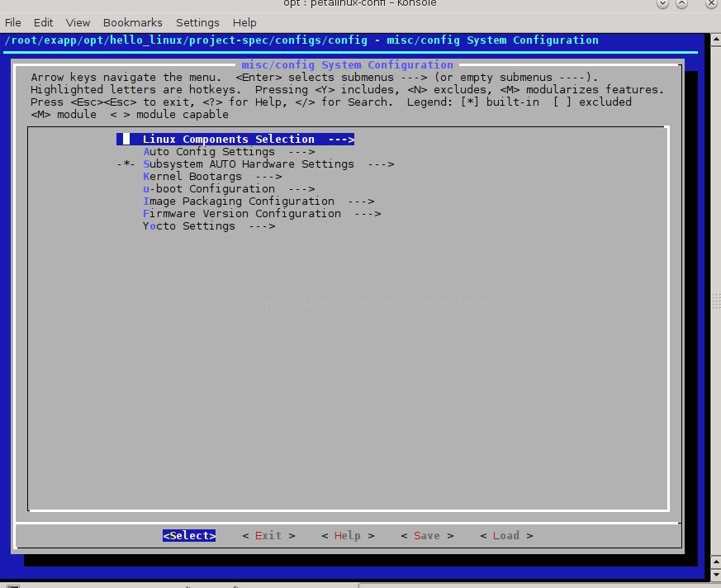Open the Settings menu

(x=197, y=22)
